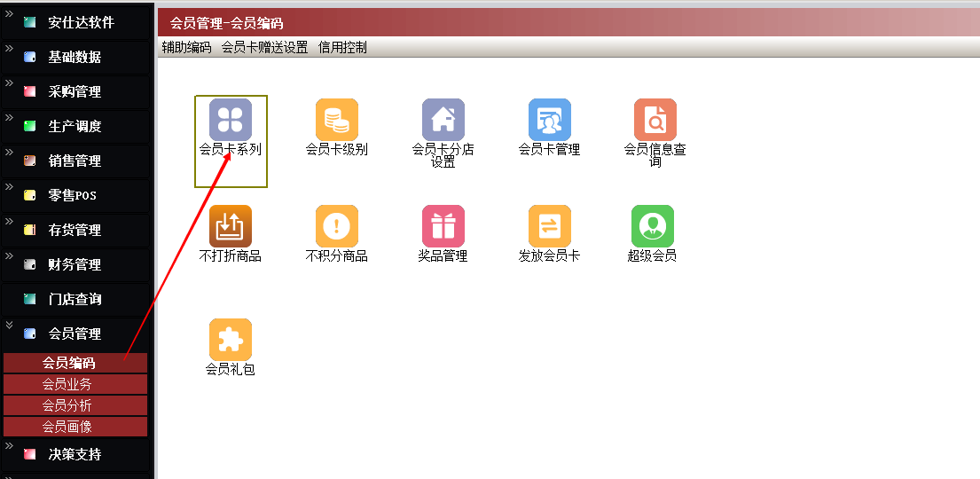The height and width of the screenshot is (479, 980).
Task: Expand the 决策支持 section chevron
Action: [9, 445]
